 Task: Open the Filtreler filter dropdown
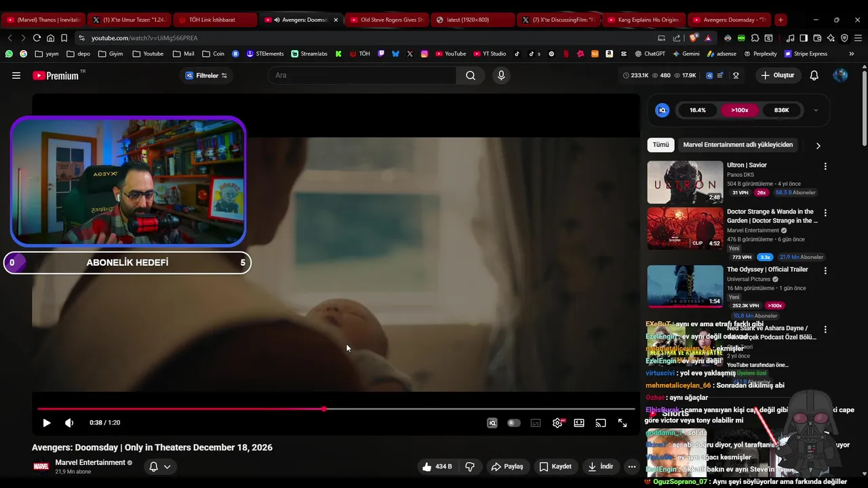point(206,75)
